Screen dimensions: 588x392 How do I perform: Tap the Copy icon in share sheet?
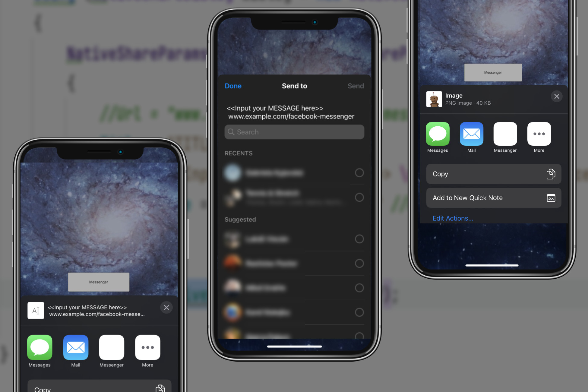(x=551, y=173)
